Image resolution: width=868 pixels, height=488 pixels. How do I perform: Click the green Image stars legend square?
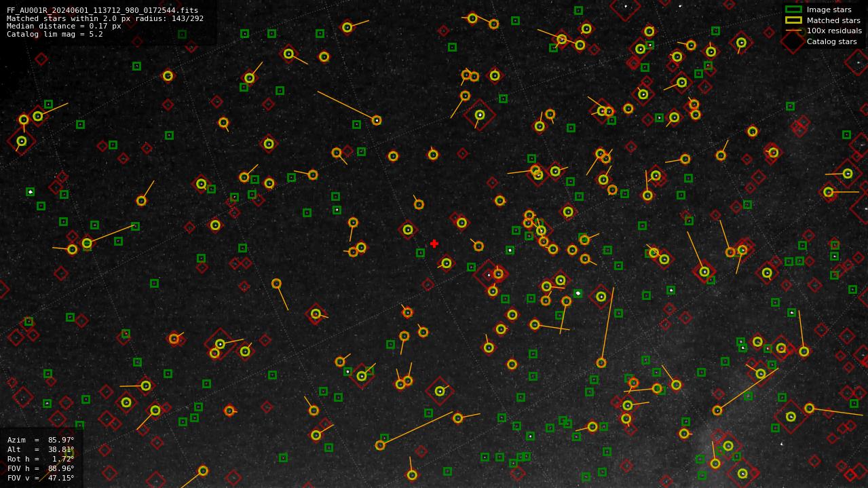tap(793, 10)
